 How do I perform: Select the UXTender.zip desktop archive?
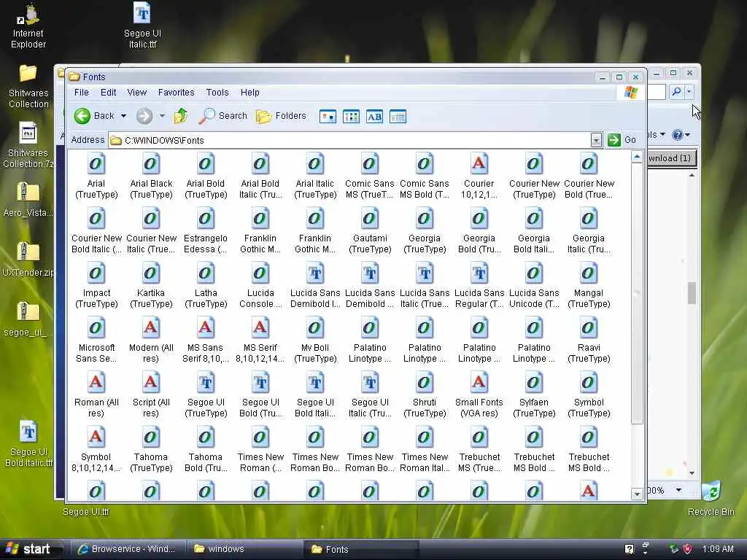[28, 260]
